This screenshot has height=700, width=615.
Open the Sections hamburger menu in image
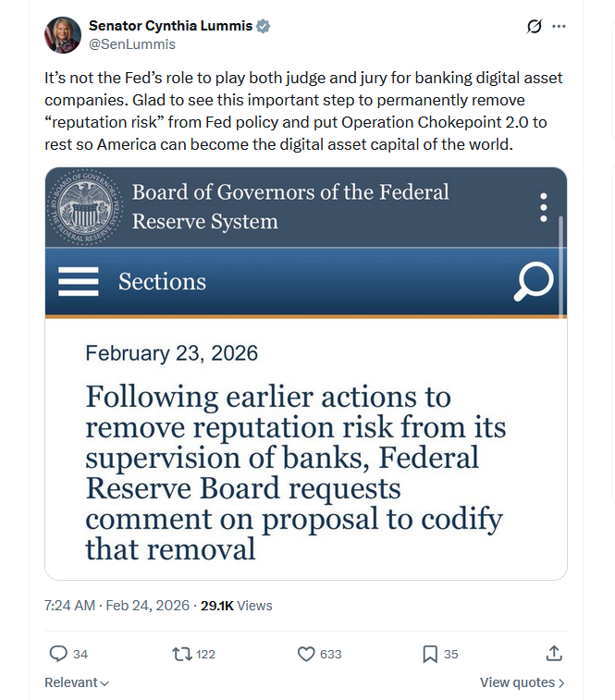click(79, 281)
